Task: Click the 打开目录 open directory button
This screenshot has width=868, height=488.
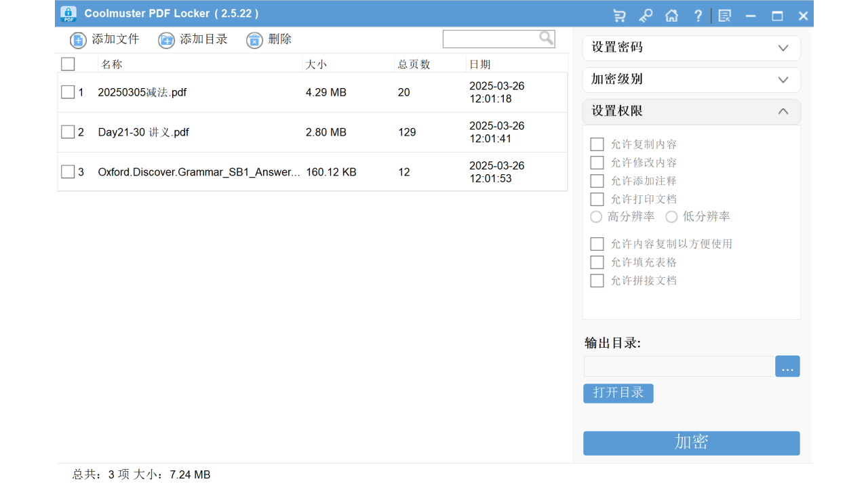Action: 618,393
